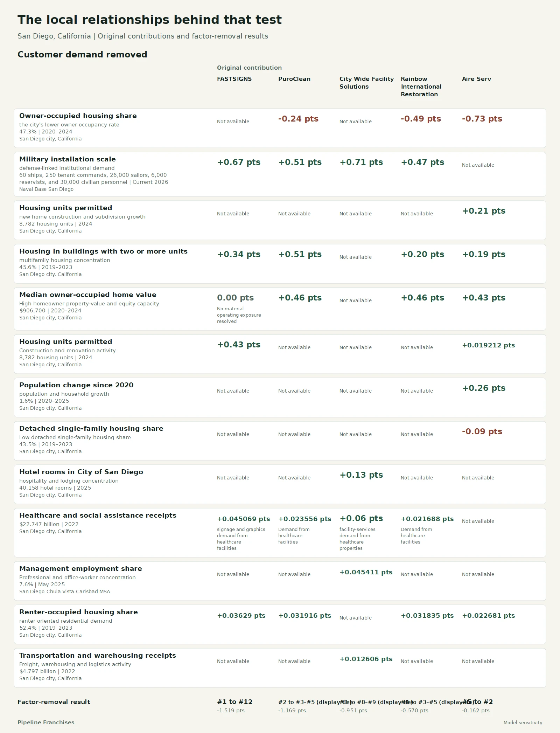This screenshot has width=560, height=733.
Task: Select Renter-occupied housing share title
Action: coord(78,612)
